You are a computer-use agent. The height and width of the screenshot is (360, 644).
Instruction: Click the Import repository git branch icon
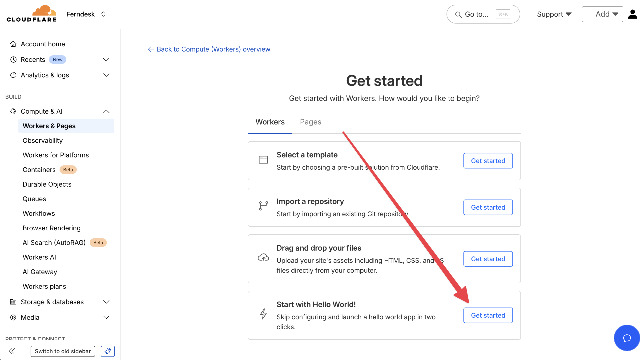pos(263,206)
